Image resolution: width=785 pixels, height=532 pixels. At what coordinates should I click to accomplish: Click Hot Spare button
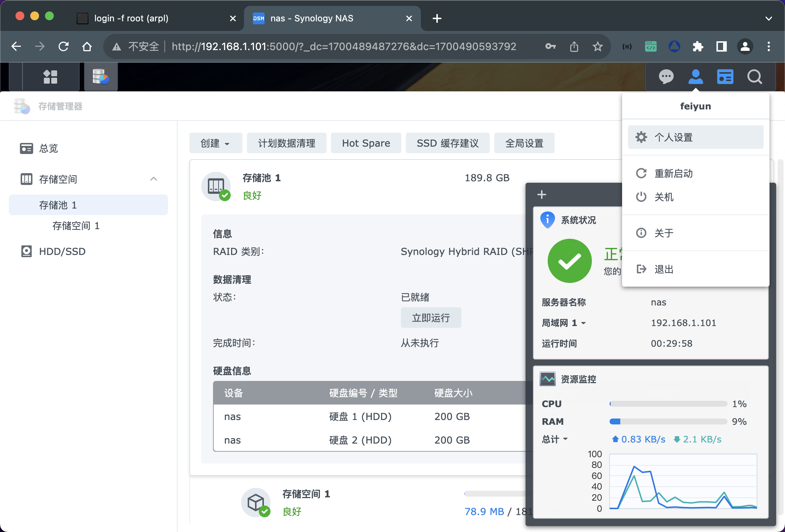(366, 143)
